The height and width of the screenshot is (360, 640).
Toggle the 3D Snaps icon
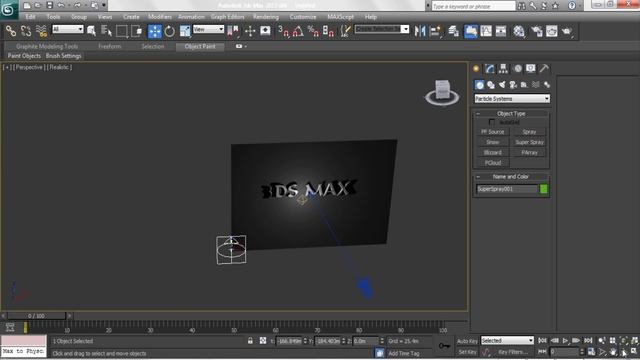(283, 31)
